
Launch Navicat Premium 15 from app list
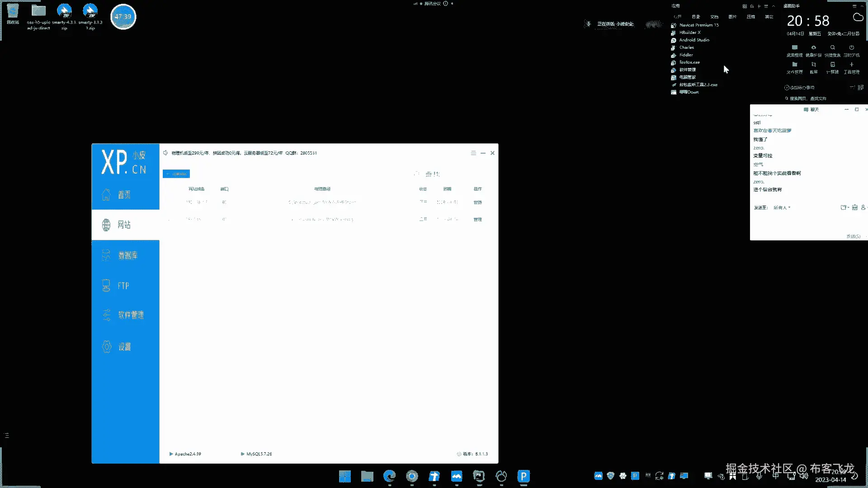pos(698,25)
